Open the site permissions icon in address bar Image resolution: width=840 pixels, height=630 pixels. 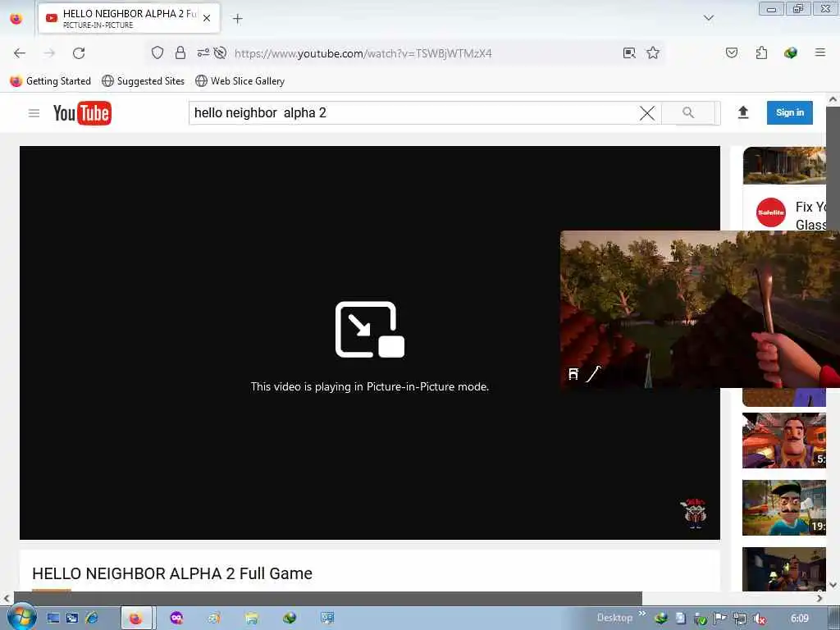(x=203, y=52)
